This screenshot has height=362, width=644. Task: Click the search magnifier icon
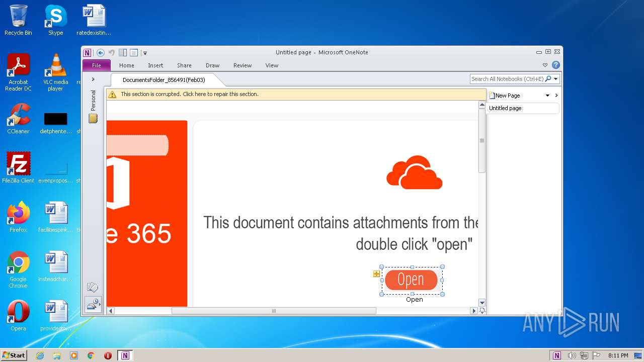548,79
